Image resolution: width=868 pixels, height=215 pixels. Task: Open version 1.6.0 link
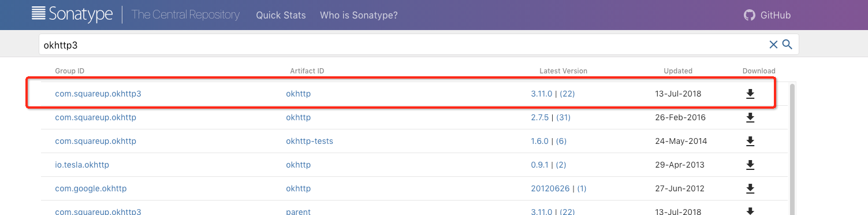click(x=539, y=141)
